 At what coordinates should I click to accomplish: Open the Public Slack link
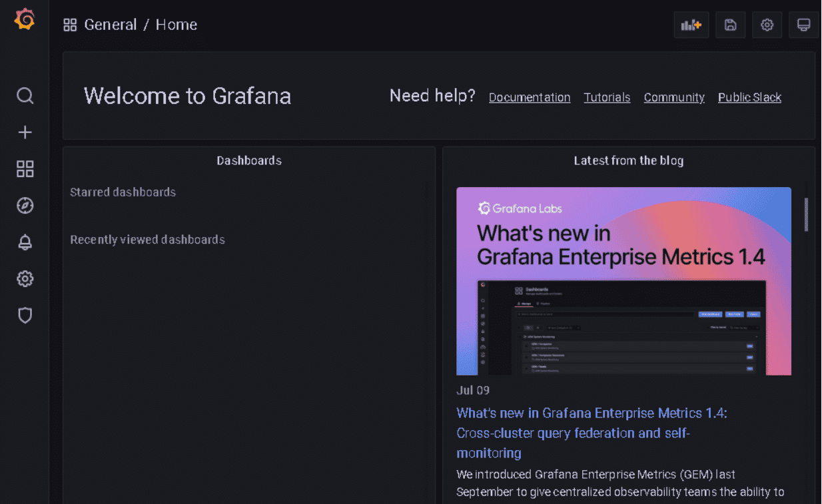[x=749, y=97]
